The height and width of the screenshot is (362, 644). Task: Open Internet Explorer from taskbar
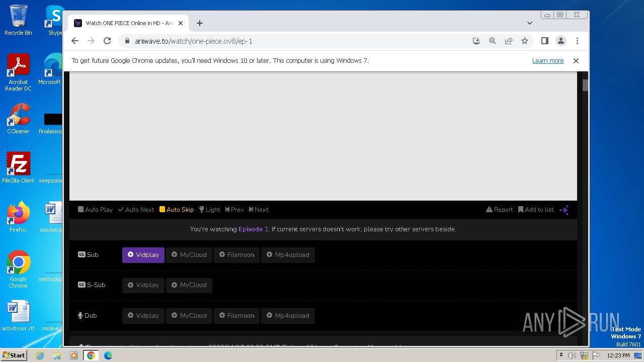point(40,355)
